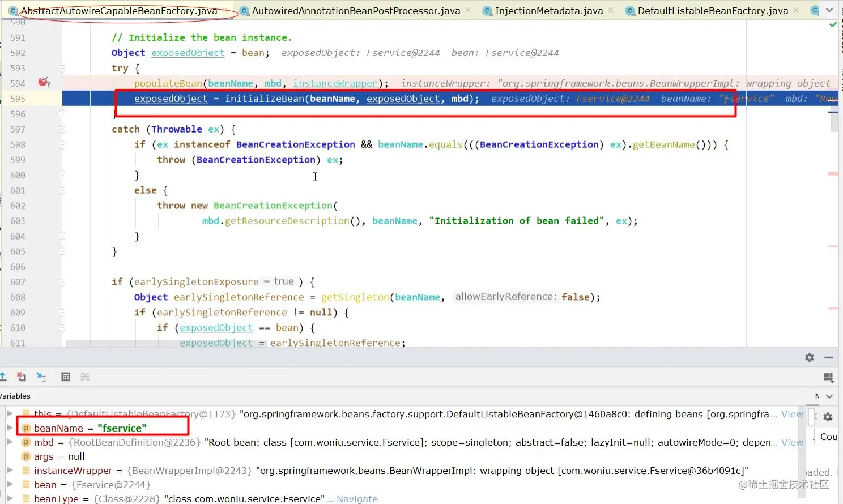
Task: Open the debugger Layout Settings icon
Action: pos(828,377)
